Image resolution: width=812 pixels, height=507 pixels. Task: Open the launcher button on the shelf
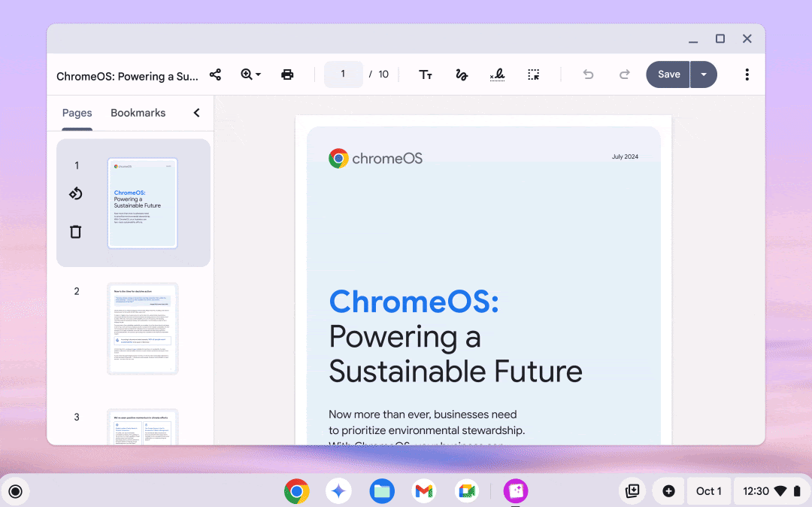16,491
